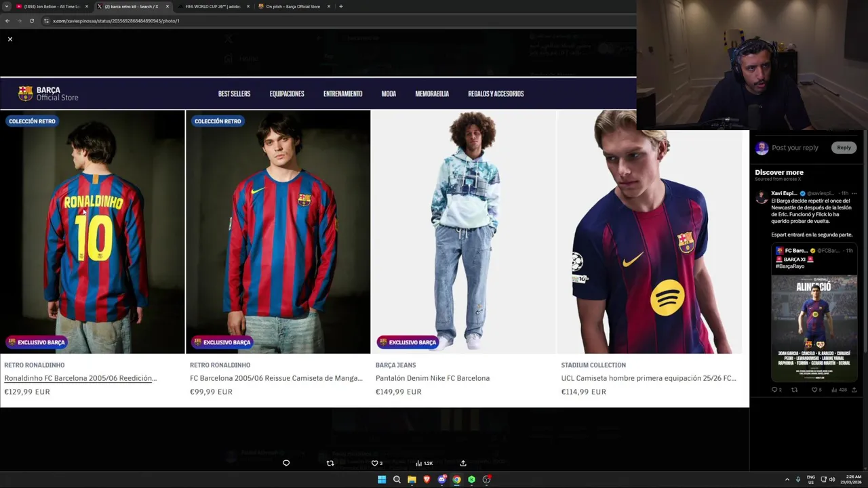Open the Ronaldinho 10 back jersey photo
This screenshot has width=868, height=488.
tap(92, 232)
